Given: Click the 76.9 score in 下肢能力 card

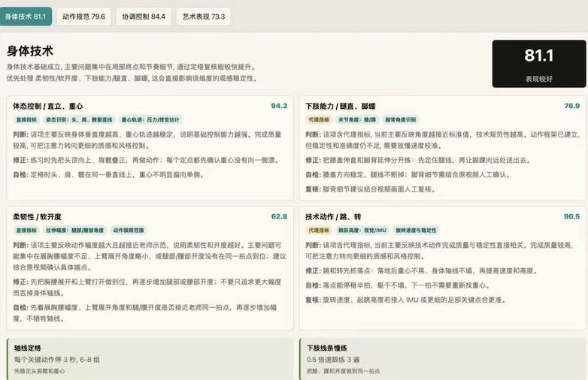Looking at the screenshot, I should (x=571, y=106).
